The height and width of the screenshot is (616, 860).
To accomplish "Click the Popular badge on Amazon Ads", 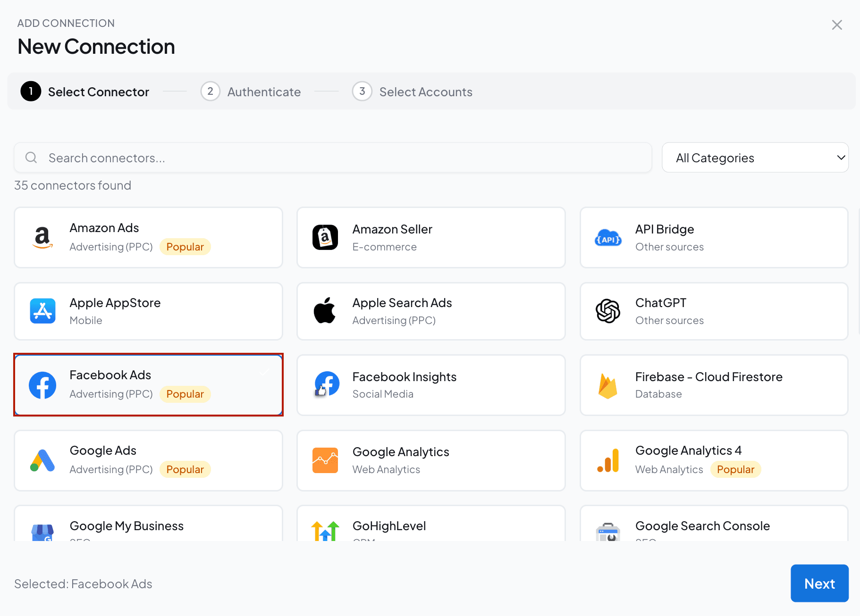I will click(x=185, y=247).
